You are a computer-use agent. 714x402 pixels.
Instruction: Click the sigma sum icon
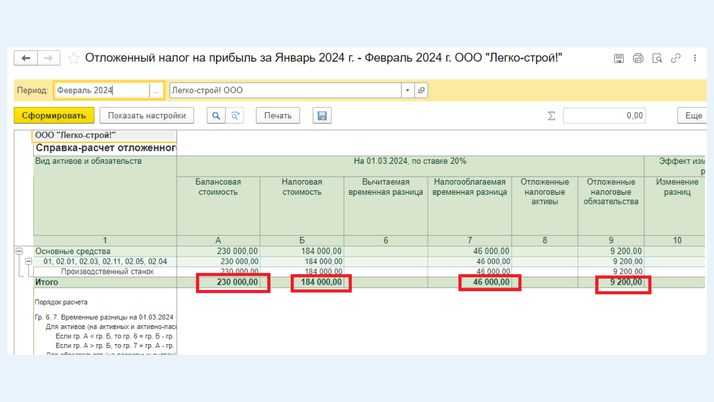(551, 116)
